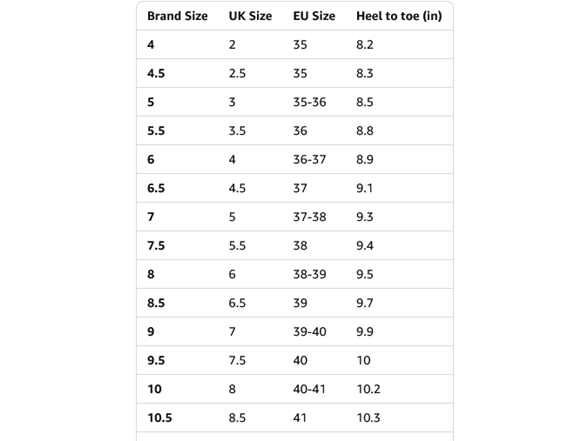Image resolution: width=588 pixels, height=441 pixels.
Task: Click EU size 38-39 cell
Action: click(x=309, y=274)
